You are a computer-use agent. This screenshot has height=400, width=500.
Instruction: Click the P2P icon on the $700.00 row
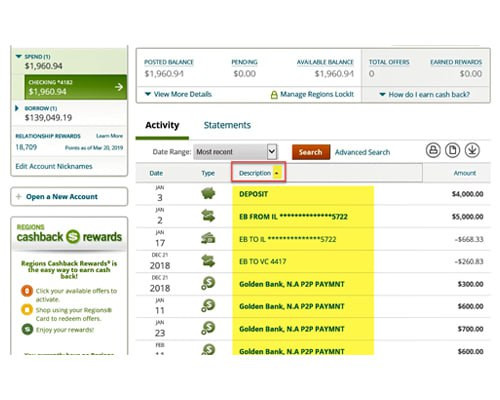click(x=208, y=328)
